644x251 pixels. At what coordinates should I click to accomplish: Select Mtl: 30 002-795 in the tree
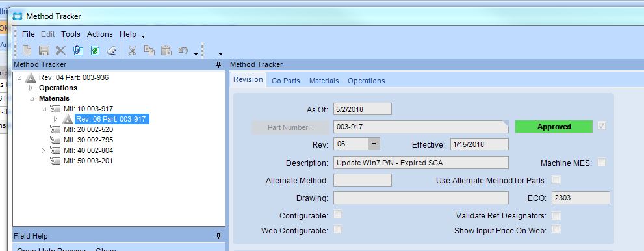(x=88, y=140)
